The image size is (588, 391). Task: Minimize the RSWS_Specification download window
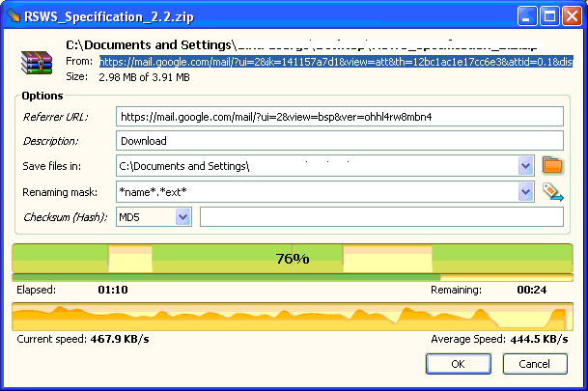point(527,15)
